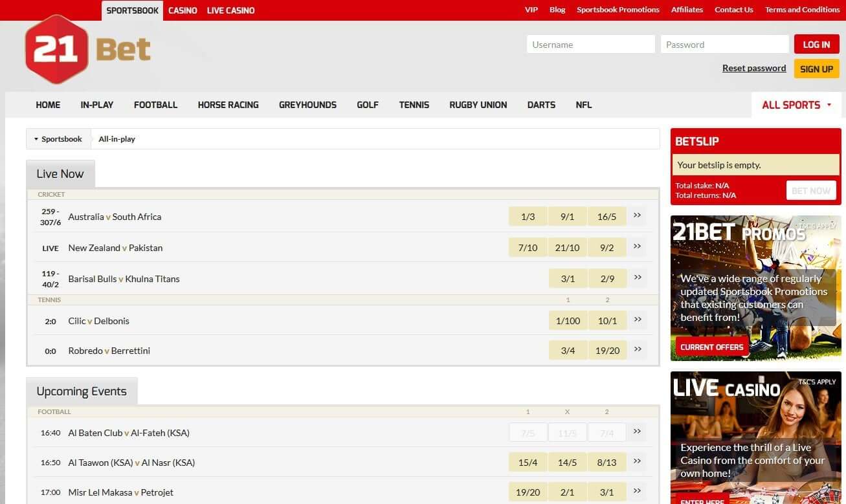The height and width of the screenshot is (504, 846).
Task: Select 3/1 odds for Petrojet
Action: coord(607,492)
